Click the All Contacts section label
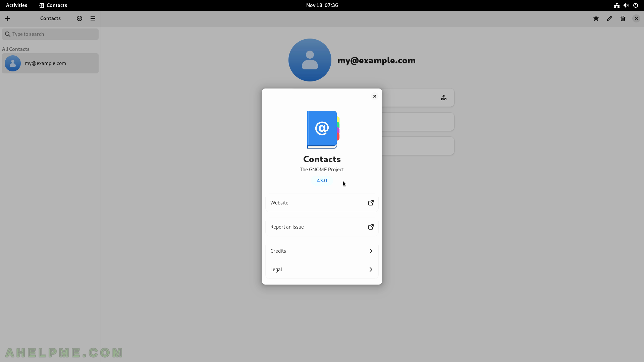 pos(16,49)
